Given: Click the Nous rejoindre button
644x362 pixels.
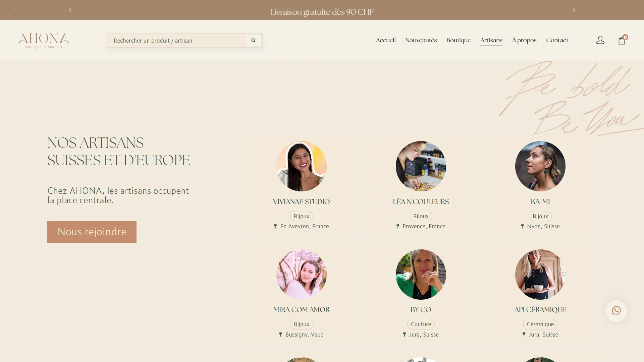Looking at the screenshot, I should [92, 232].
